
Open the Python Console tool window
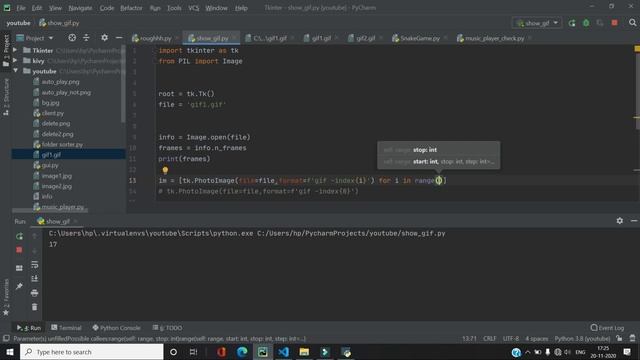click(x=116, y=328)
